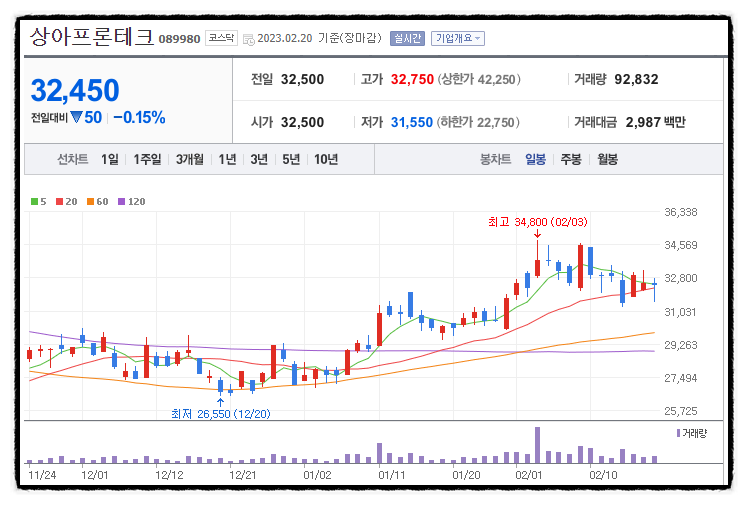This screenshot has height=505, width=748.
Task: Select the 3년 line chart tab
Action: (259, 159)
